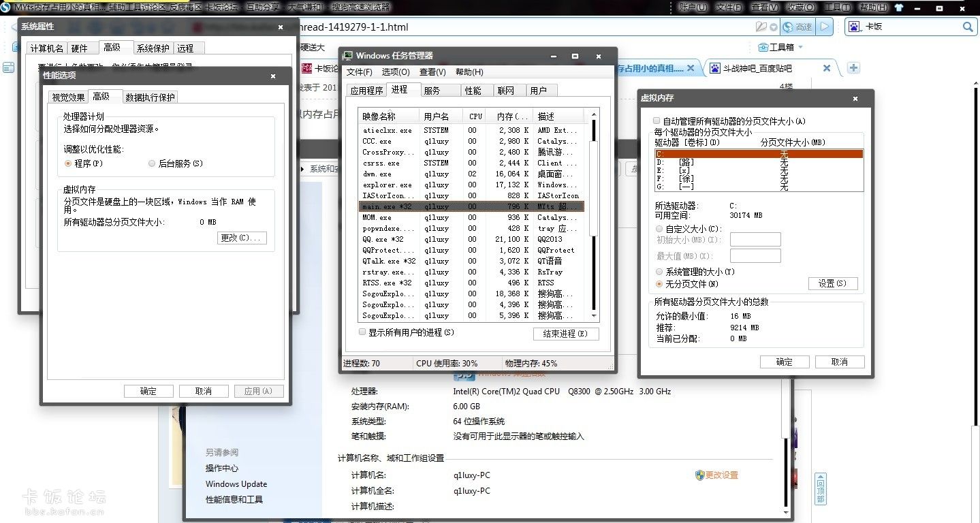Open 帮助(H) menu in Task Manager
980x523 pixels.
click(x=469, y=72)
